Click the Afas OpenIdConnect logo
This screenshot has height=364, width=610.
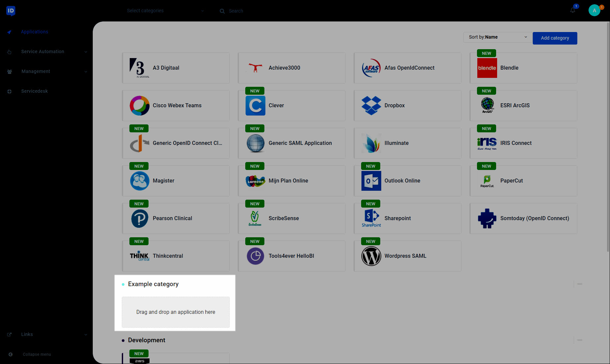tap(371, 68)
